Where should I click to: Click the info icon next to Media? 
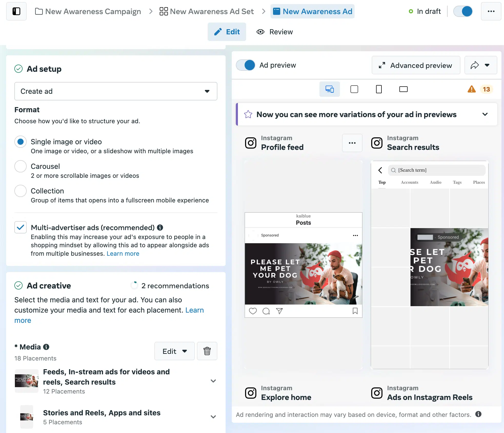[46, 347]
